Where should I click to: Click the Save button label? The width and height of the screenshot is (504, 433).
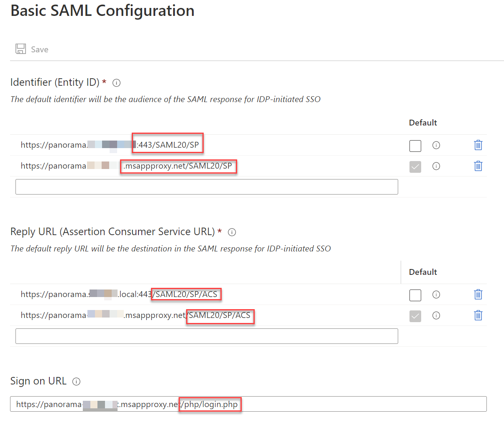click(x=40, y=49)
